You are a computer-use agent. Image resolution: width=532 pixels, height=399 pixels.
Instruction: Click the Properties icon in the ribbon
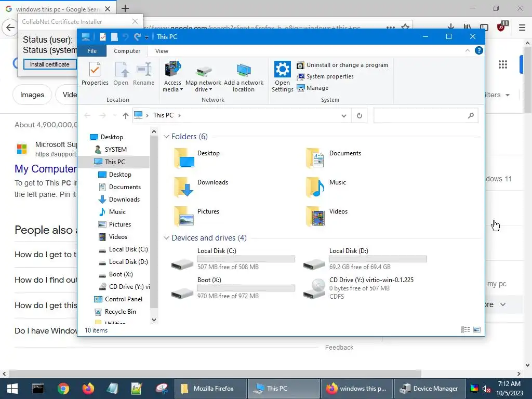coord(95,74)
